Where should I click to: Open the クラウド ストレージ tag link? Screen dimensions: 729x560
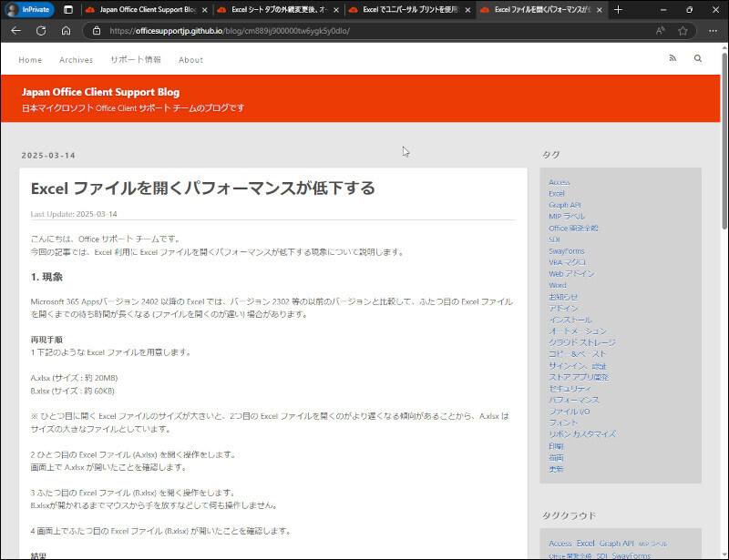point(582,342)
